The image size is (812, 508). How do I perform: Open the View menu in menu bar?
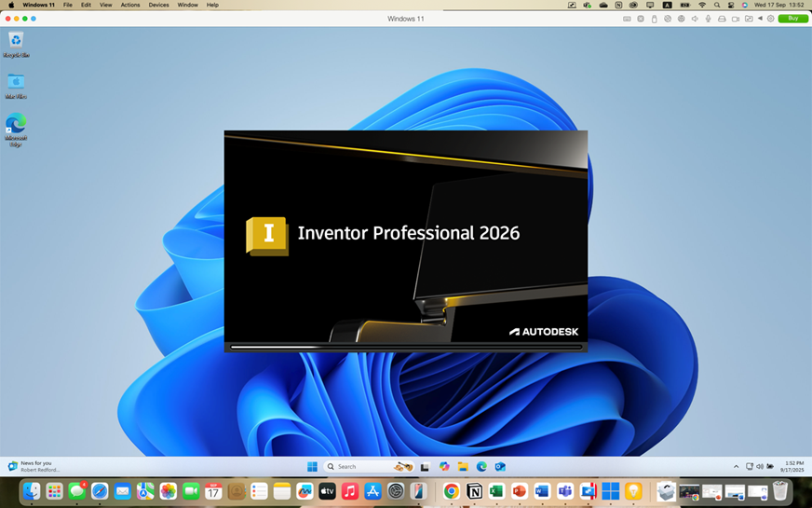[x=105, y=5]
